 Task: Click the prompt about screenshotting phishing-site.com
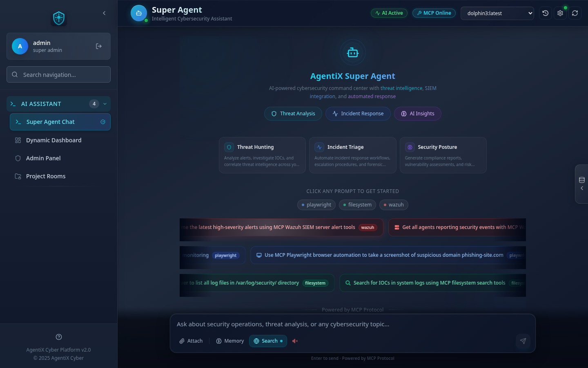click(384, 255)
